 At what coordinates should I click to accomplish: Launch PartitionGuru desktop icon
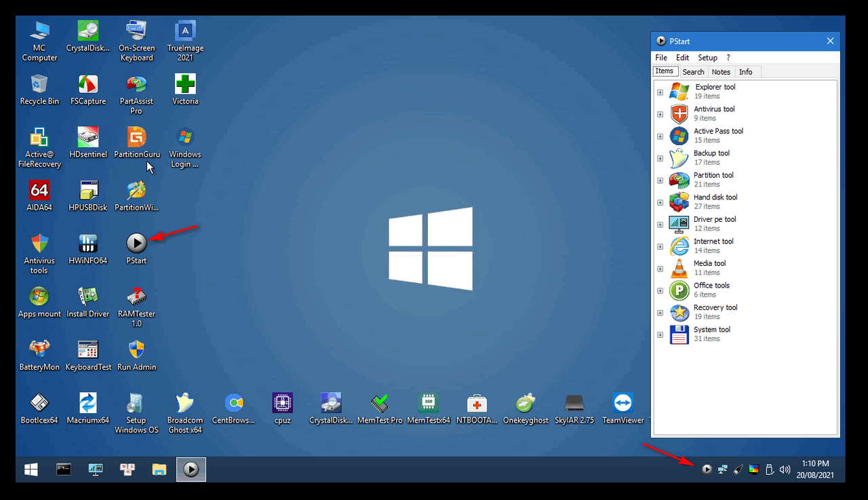point(136,142)
